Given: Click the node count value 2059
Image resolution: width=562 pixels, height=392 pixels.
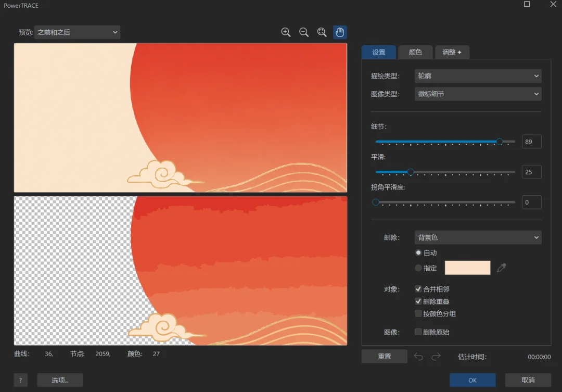Looking at the screenshot, I should coord(103,354).
